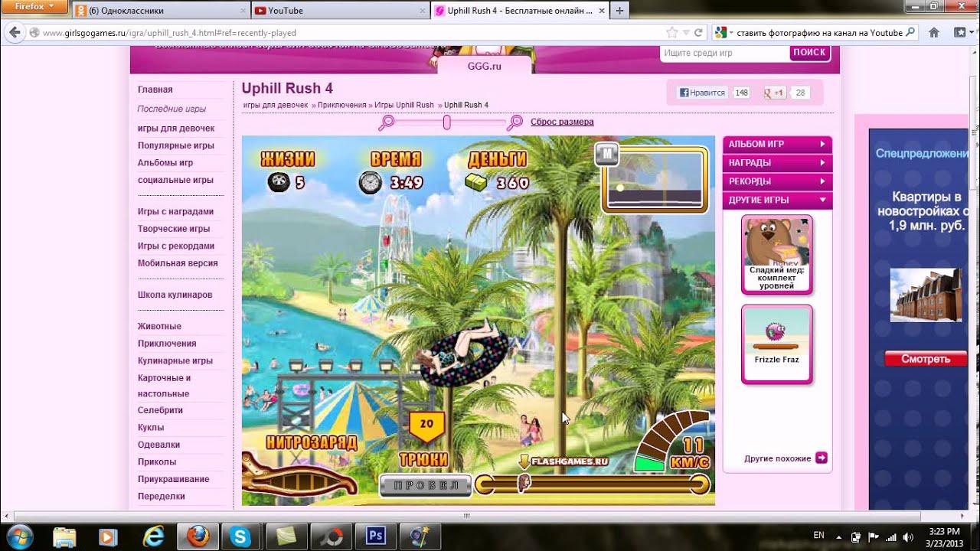
Task: Expand the АЛЬБОМ ИГР panel
Action: point(777,144)
